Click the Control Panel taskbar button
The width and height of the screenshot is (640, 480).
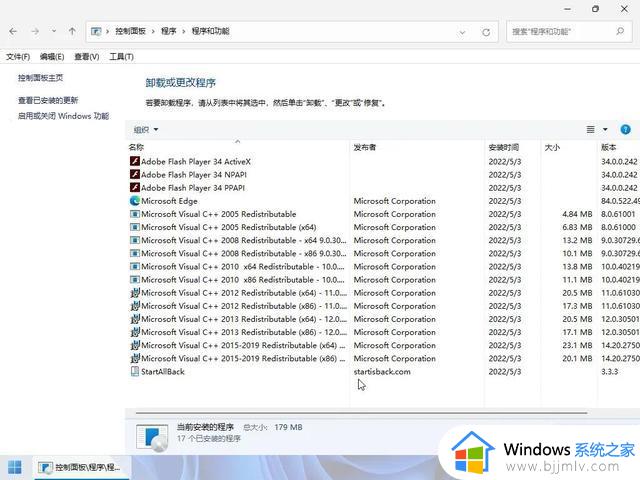pos(81,468)
